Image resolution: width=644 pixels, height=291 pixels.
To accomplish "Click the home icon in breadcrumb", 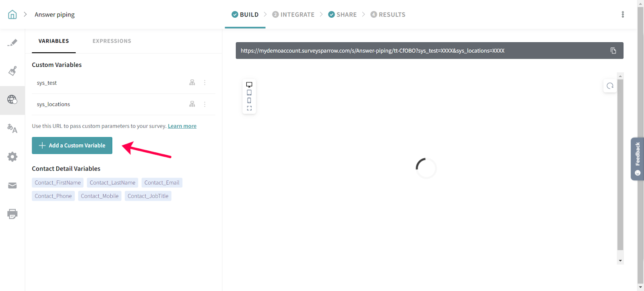I will tap(12, 14).
